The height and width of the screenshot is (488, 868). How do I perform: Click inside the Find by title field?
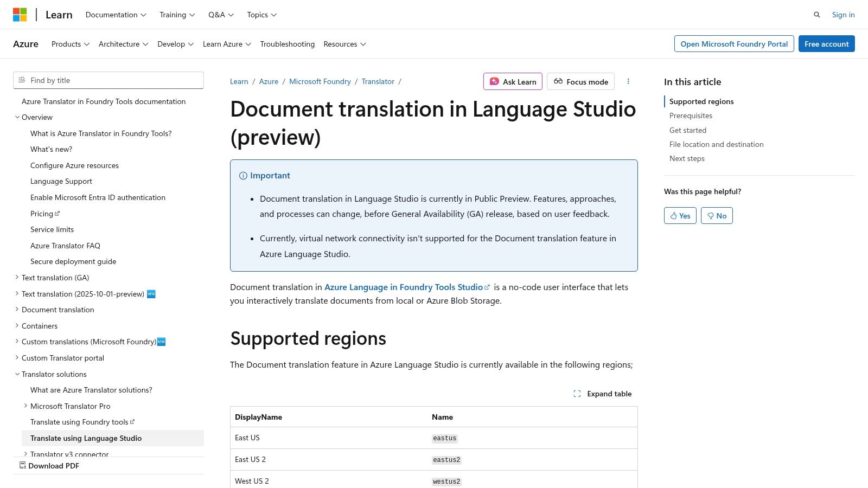(x=108, y=80)
